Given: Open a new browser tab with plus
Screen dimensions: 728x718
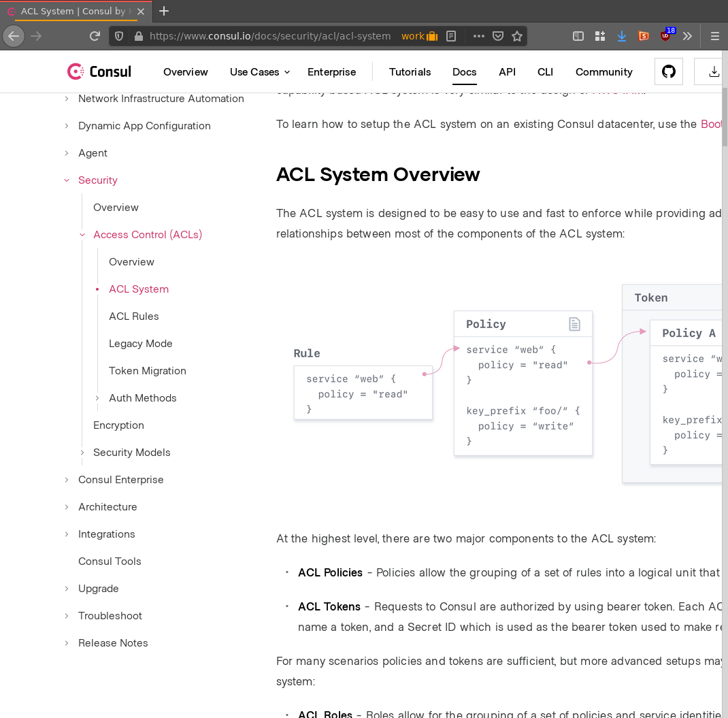Looking at the screenshot, I should (164, 11).
